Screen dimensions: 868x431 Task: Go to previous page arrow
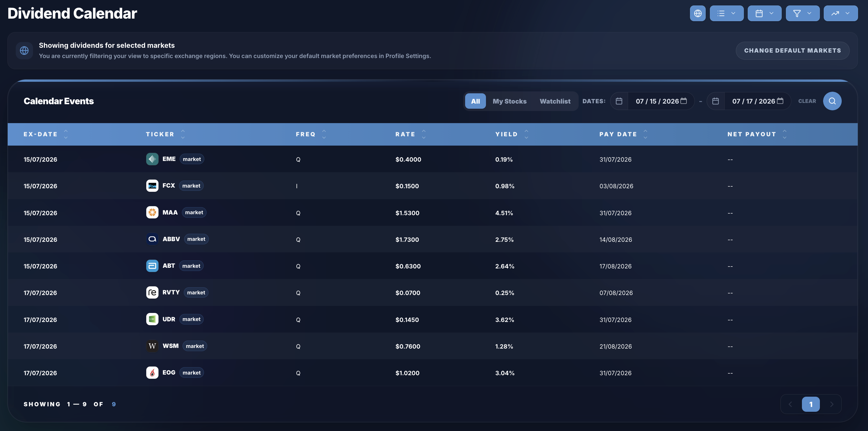point(790,404)
